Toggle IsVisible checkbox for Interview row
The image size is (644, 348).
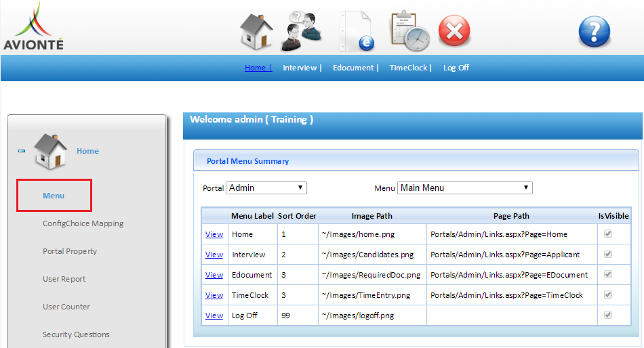point(608,254)
